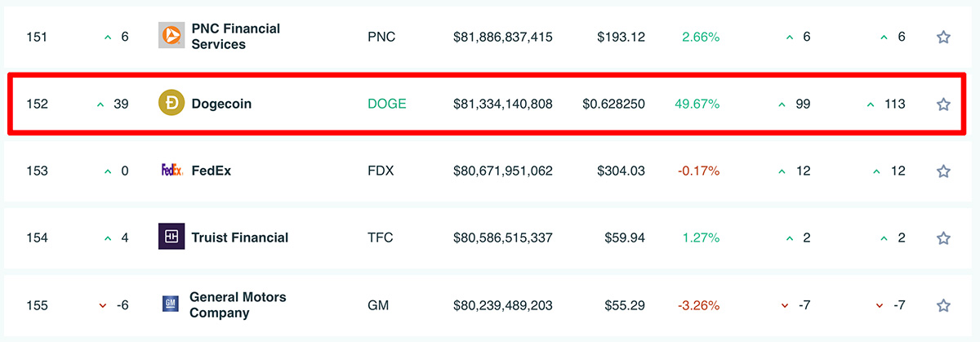Screen dimensions: 980x342
Task: Open the Truist Financial name link
Action: tap(240, 238)
